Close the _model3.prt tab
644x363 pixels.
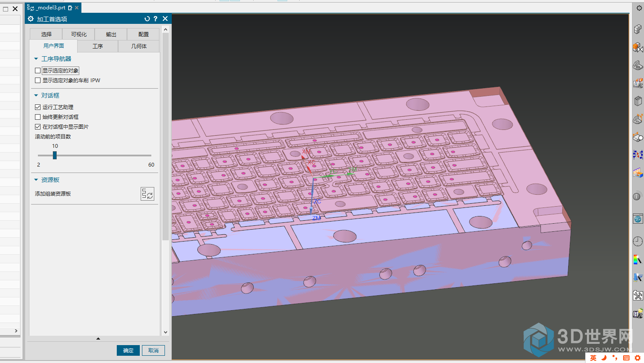[77, 8]
